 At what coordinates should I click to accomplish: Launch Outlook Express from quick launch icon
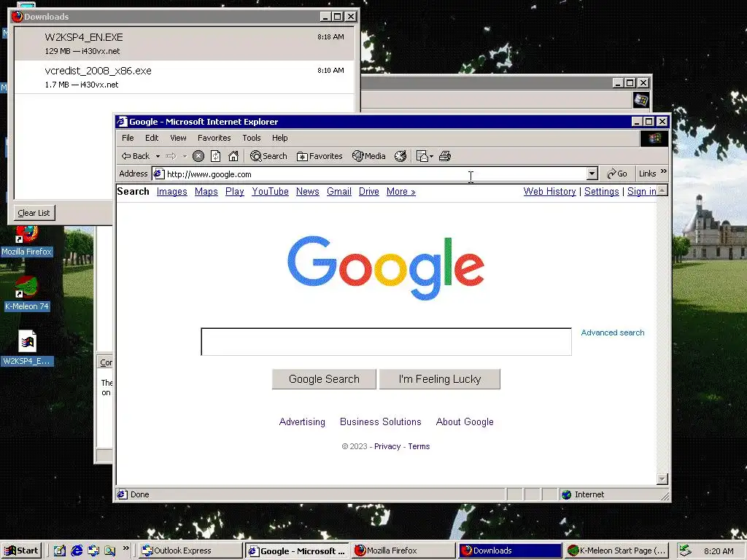coord(93,551)
